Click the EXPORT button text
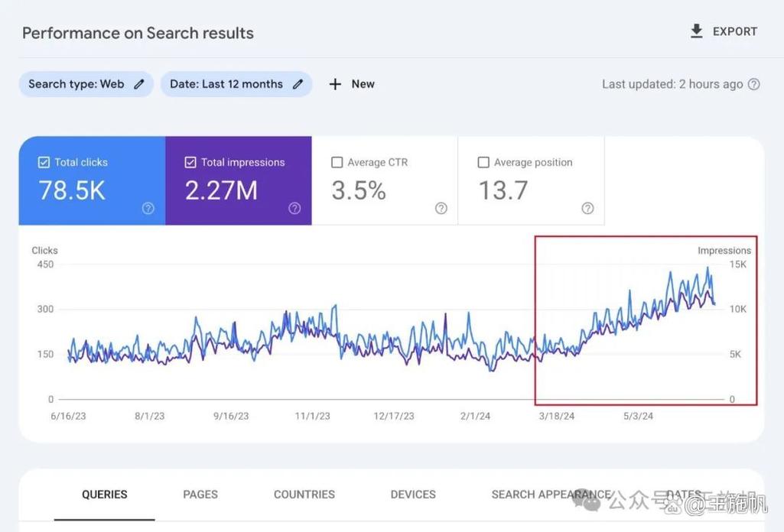 pyautogui.click(x=735, y=31)
